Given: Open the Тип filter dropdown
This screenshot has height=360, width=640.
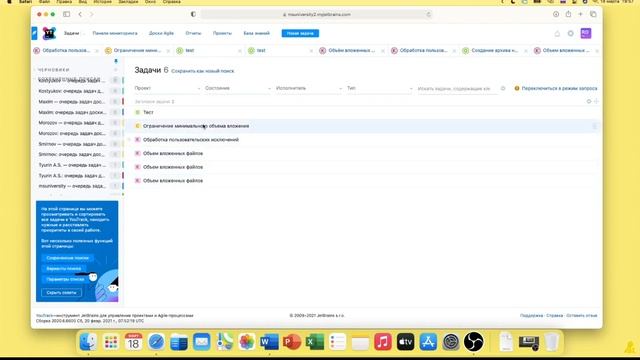Looking at the screenshot, I should coord(380,88).
